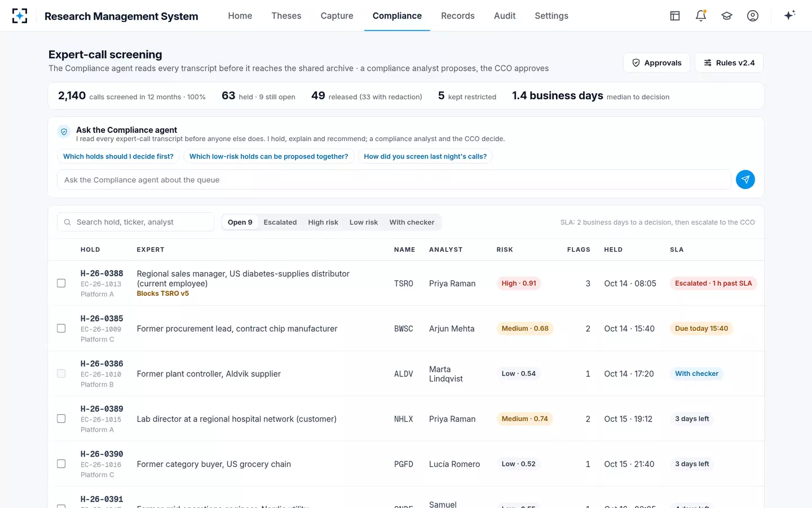Click the Compliance agent shield icon
This screenshot has width=812, height=508.
64,132
